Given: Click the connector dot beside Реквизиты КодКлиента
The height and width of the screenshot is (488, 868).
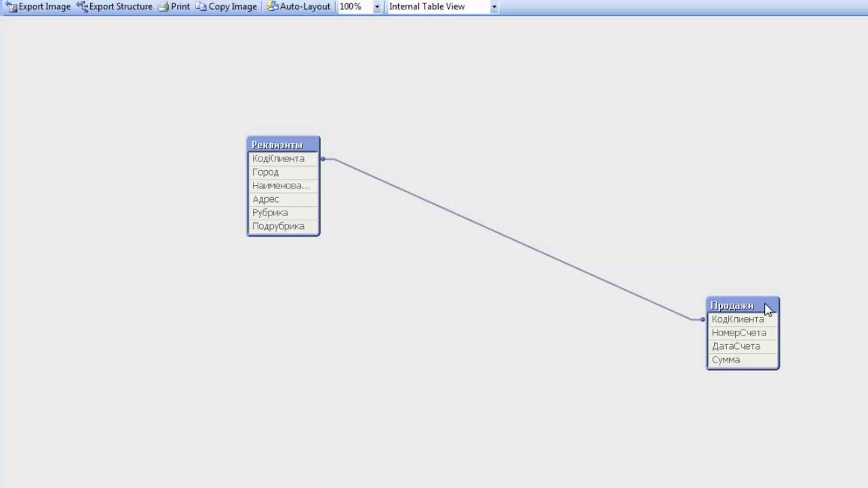Looking at the screenshot, I should pos(323,159).
